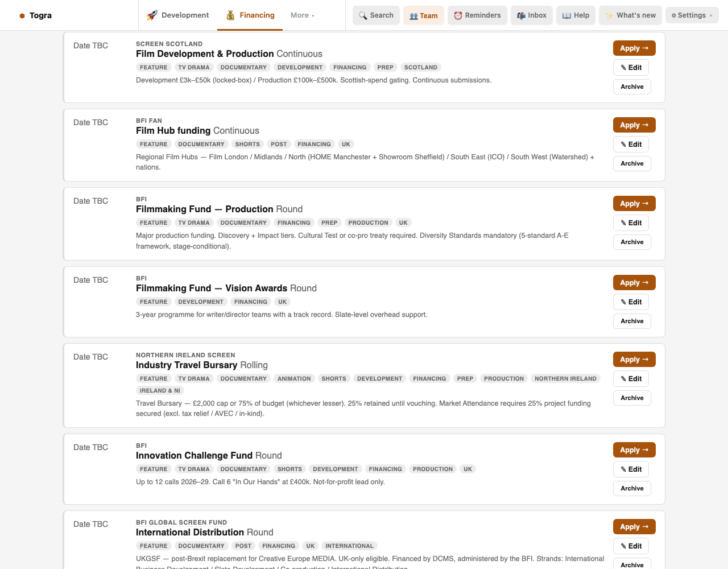This screenshot has width=728, height=569.
Task: Click the alarm clock Reminders icon
Action: (x=458, y=15)
